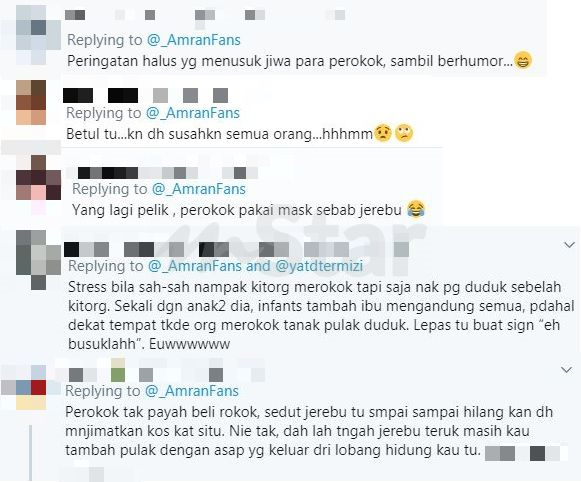Open @_AmranFans link in first reply
This screenshot has width=581, height=482.
[x=194, y=40]
